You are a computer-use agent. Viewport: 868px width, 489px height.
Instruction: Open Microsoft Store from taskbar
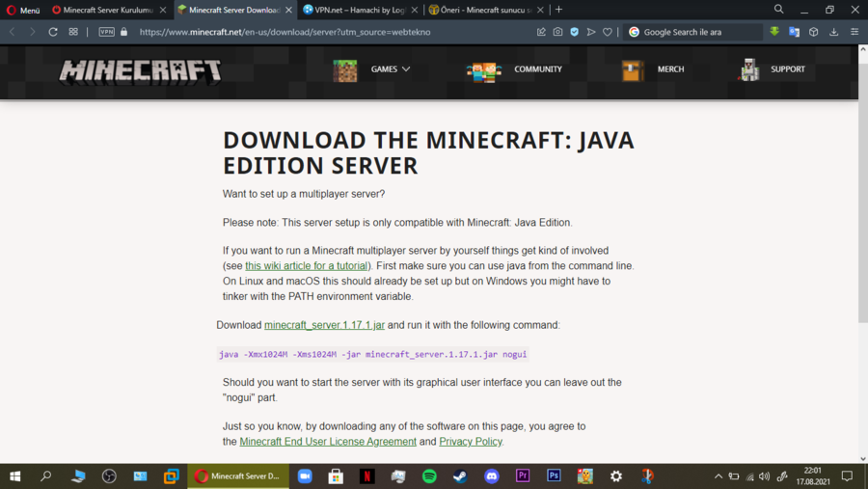[336, 476]
